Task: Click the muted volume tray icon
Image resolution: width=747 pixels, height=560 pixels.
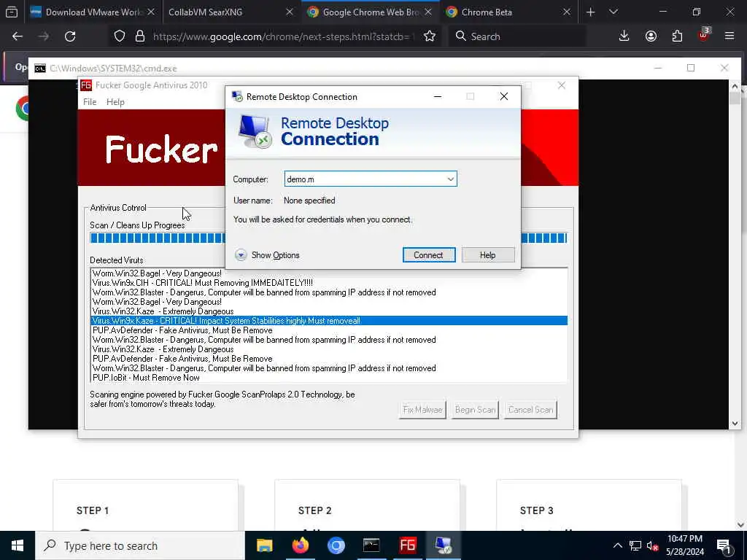Action: [652, 545]
